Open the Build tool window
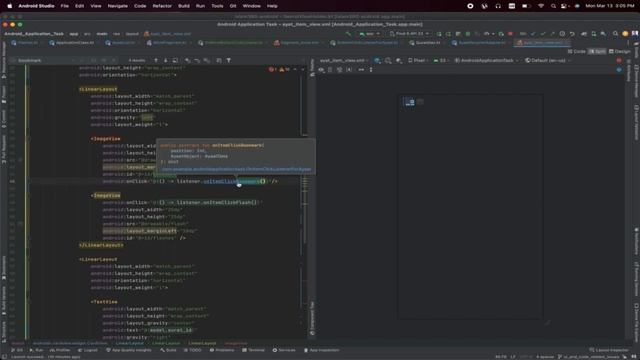This screenshot has width=640, height=360. [168, 350]
